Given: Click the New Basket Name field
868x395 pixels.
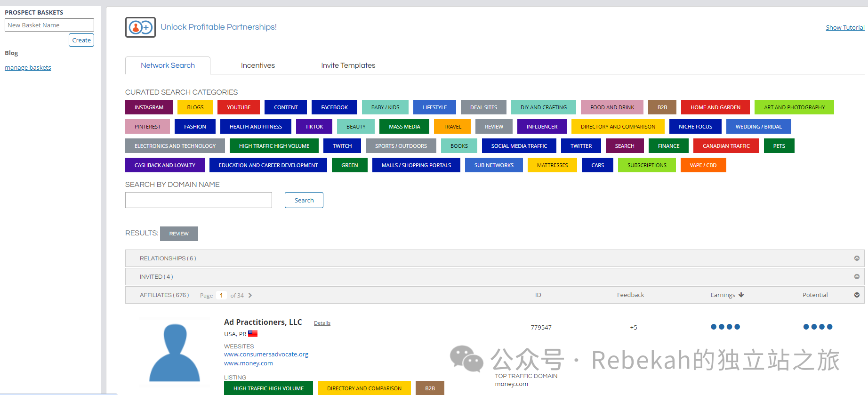Looking at the screenshot, I should (x=49, y=25).
